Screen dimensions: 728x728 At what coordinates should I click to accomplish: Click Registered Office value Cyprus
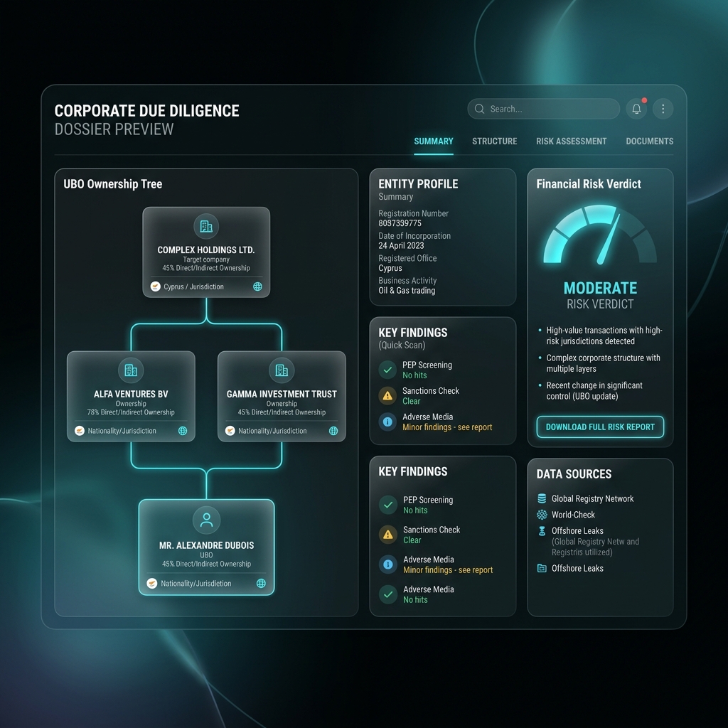point(390,268)
